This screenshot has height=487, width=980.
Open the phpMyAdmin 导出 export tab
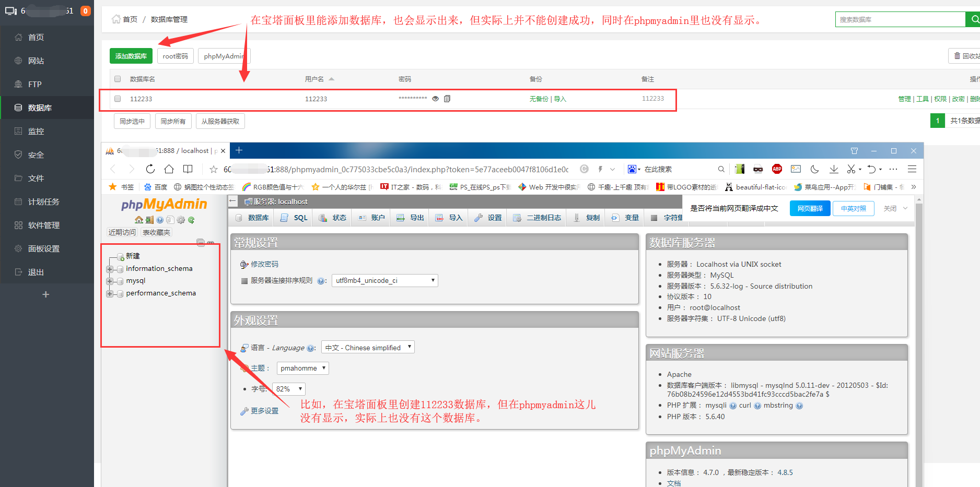coord(410,218)
